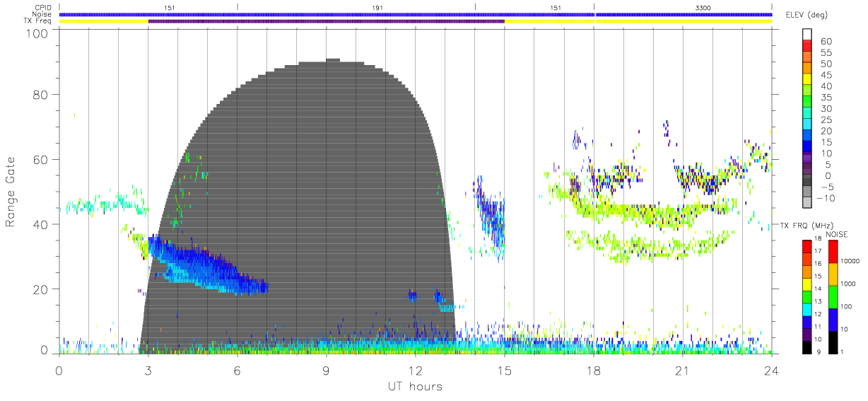Click the 6 tick on UT hours axis

[237, 371]
